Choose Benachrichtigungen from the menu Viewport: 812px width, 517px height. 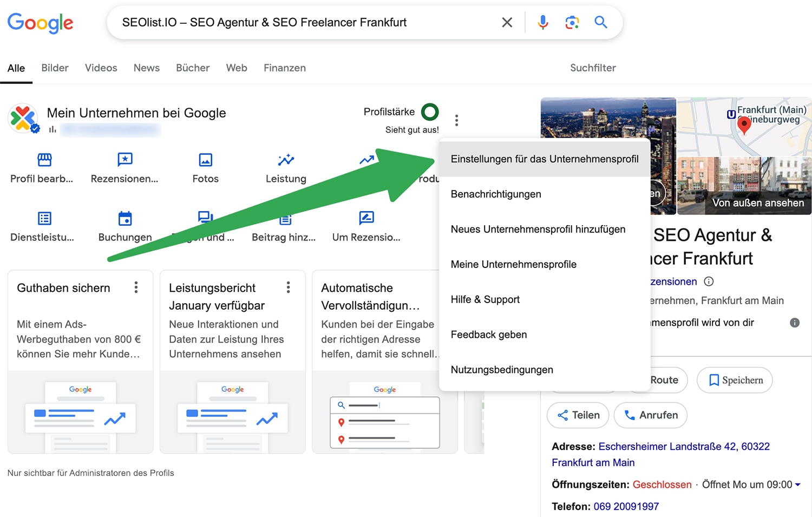[496, 194]
